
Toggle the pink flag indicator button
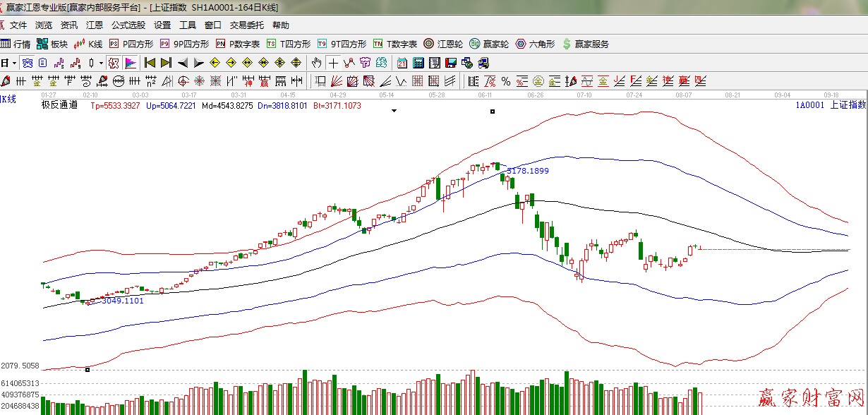[x=131, y=63]
